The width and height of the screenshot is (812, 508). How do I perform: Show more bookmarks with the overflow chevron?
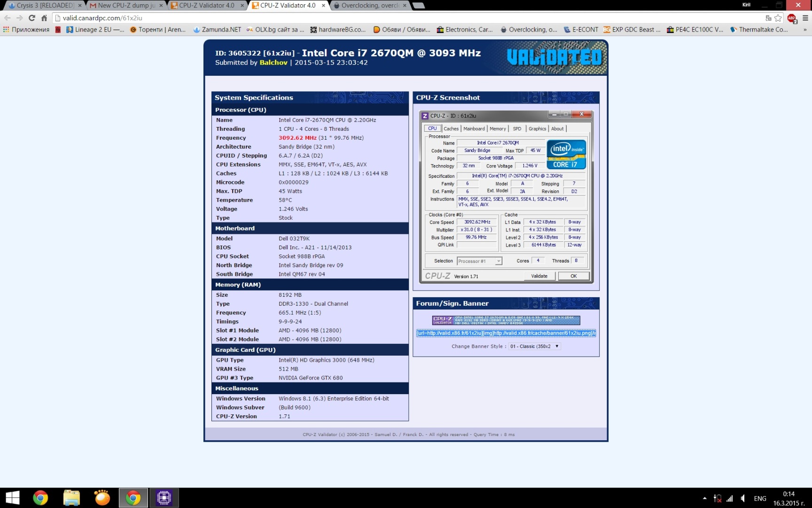(x=805, y=29)
